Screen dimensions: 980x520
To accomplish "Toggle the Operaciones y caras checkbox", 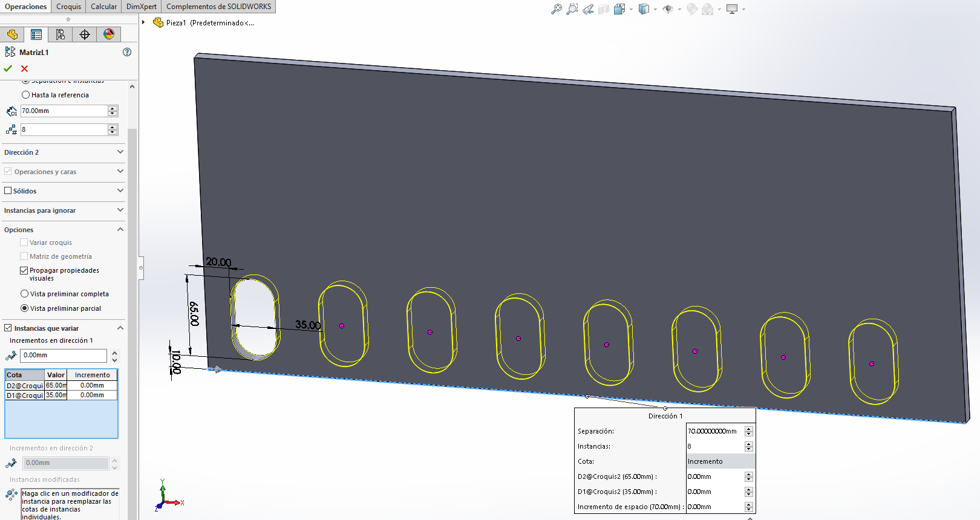I will [x=8, y=171].
